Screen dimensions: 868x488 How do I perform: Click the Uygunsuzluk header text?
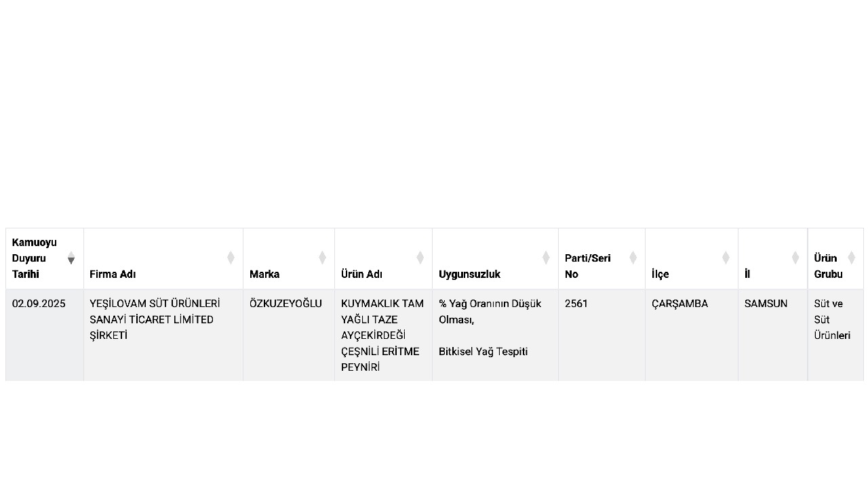click(469, 274)
